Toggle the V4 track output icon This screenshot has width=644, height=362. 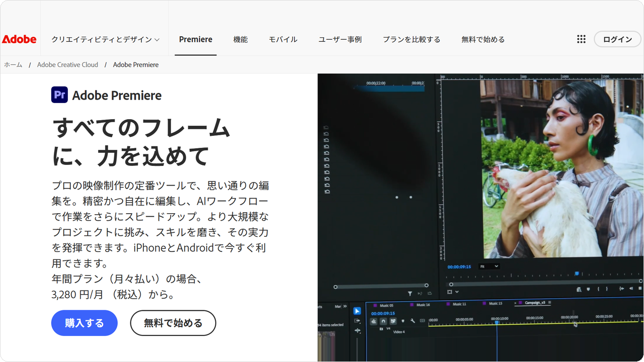click(381, 329)
